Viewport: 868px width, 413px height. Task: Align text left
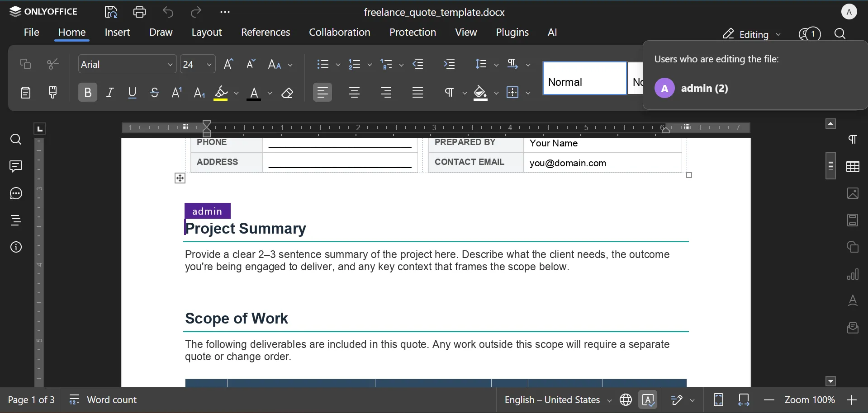click(323, 93)
